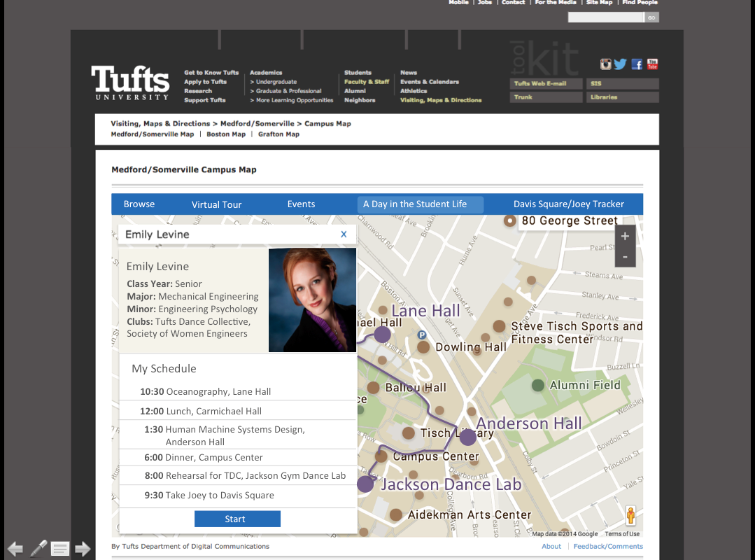Open Visiting, Maps & Directions nav link

point(441,100)
